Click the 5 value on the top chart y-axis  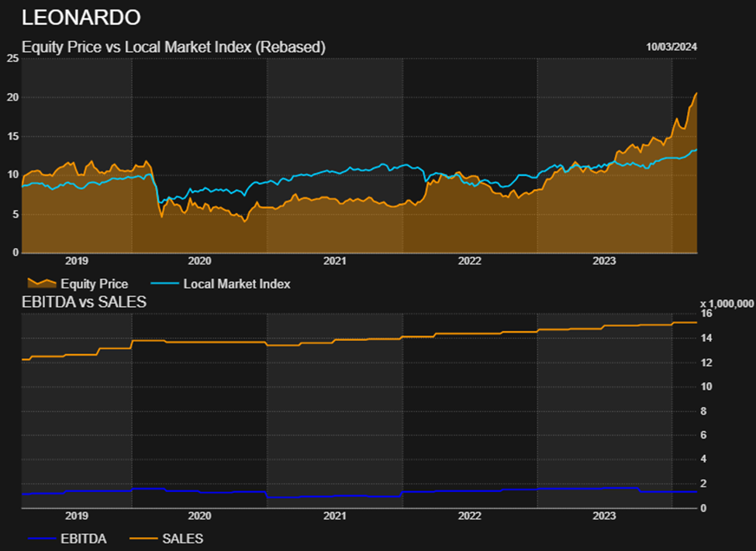(x=16, y=214)
